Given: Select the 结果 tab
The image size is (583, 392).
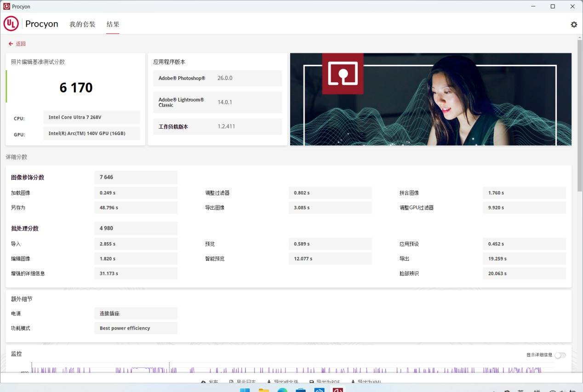Looking at the screenshot, I should point(113,24).
